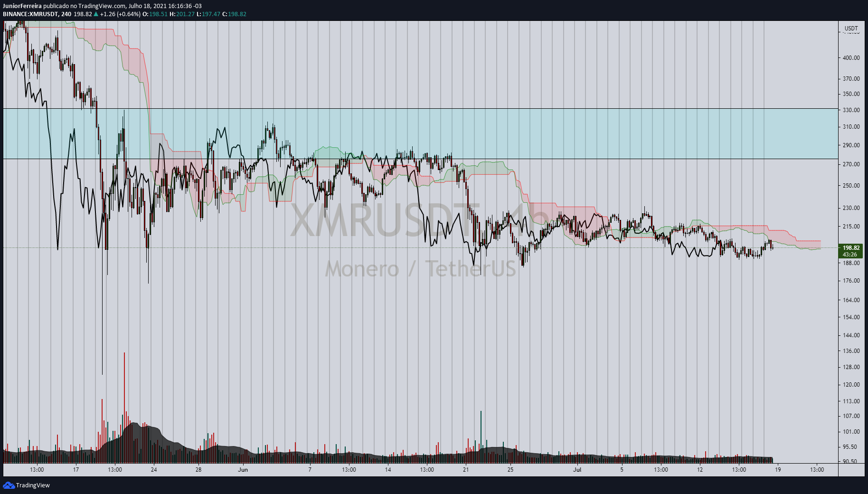Click the green current price tag with countdown 43:26
Screen dimensions: 868x494
(x=851, y=251)
